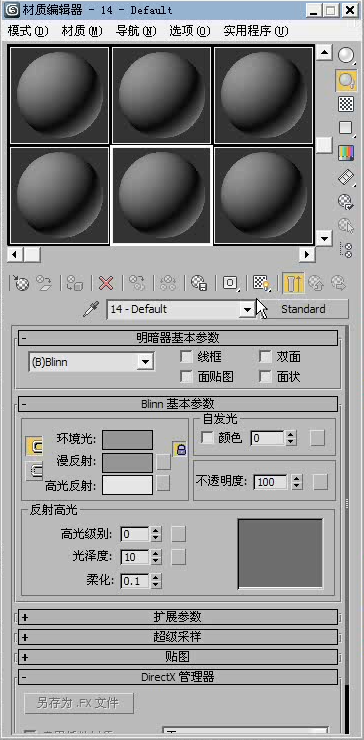This screenshot has width=364, height=740.
Task: Open the (B)Blinn shader type dropdown
Action: [145, 362]
